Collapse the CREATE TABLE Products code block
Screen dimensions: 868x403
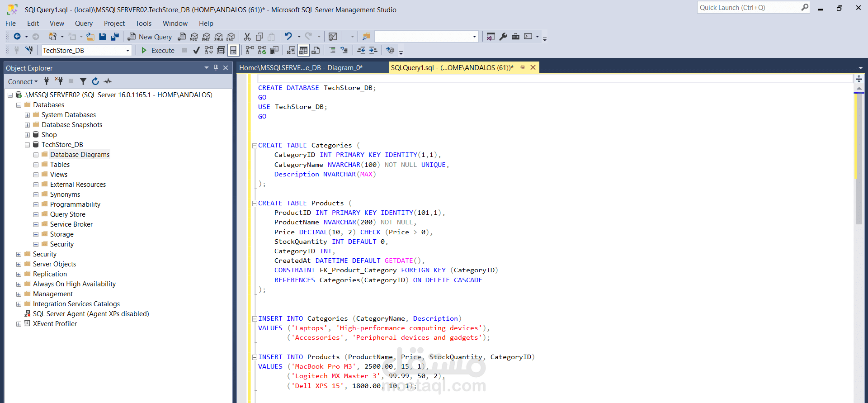pyautogui.click(x=255, y=204)
